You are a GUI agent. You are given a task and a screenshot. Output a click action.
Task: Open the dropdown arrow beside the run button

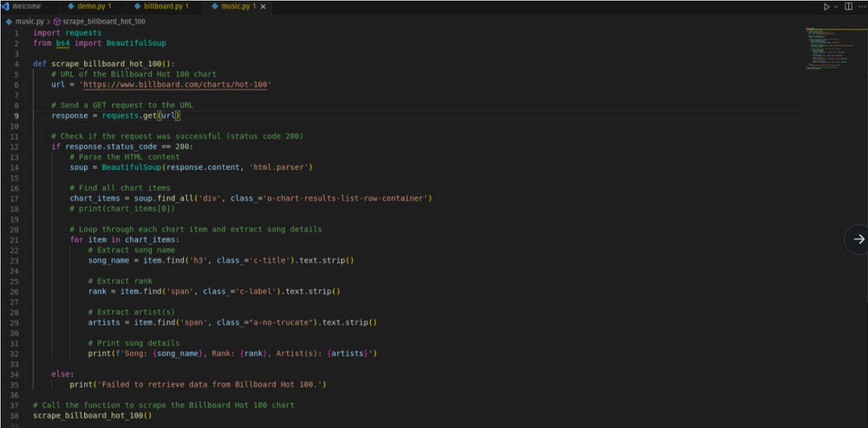pyautogui.click(x=835, y=6)
